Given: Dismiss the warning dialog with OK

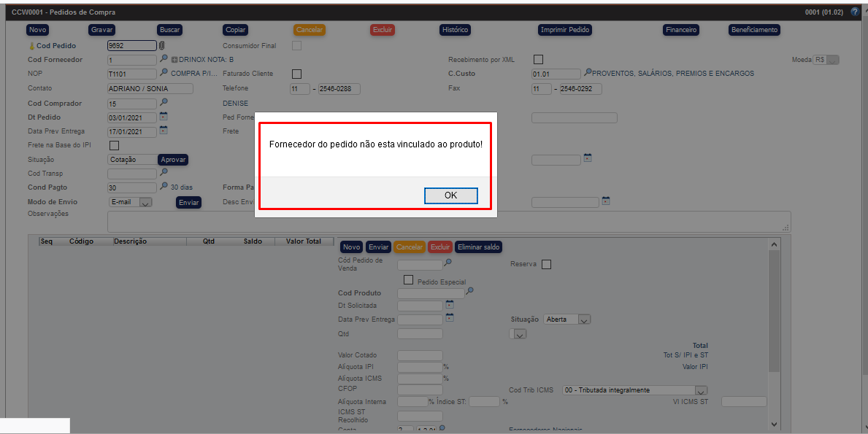Looking at the screenshot, I should (x=450, y=195).
